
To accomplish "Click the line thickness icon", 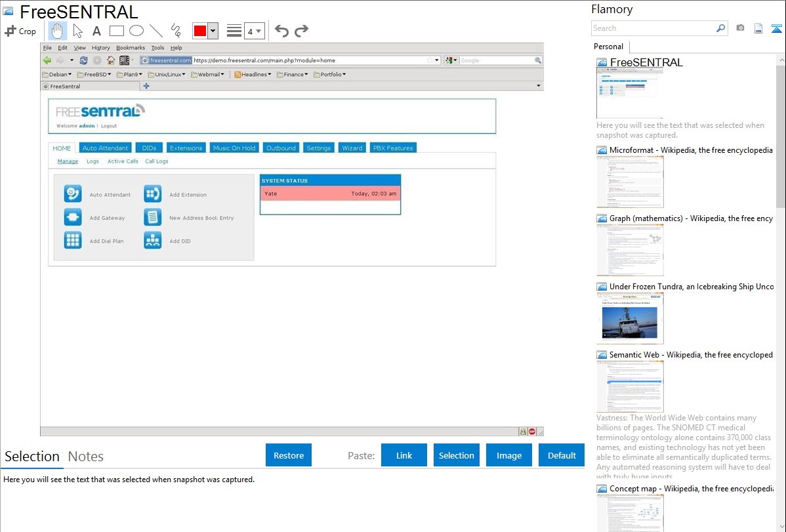I will pyautogui.click(x=234, y=31).
